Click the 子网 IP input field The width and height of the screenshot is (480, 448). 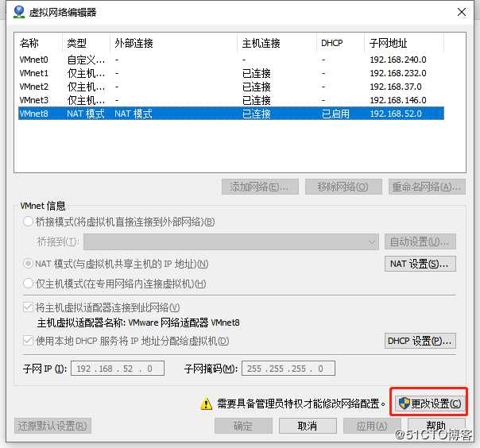click(x=118, y=369)
